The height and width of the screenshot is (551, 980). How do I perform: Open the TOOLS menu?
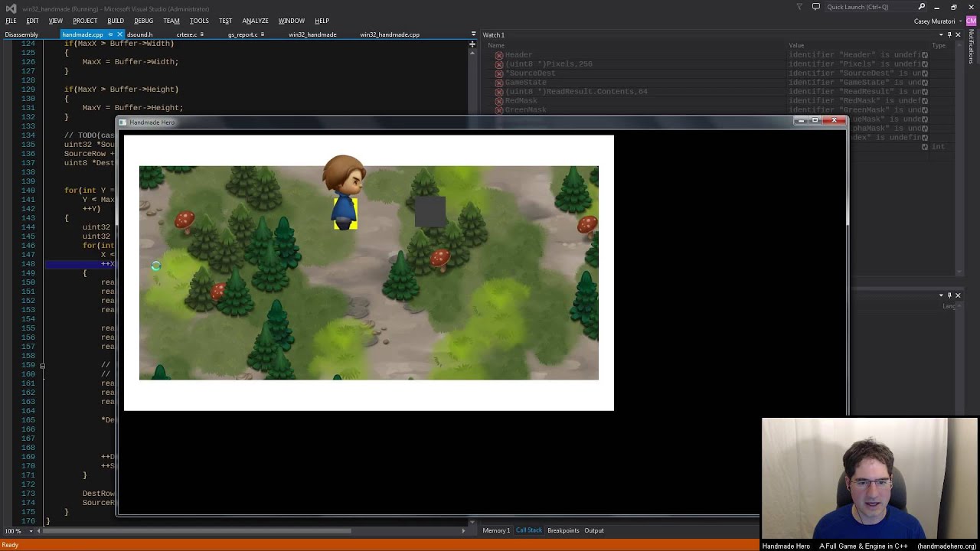pyautogui.click(x=199, y=21)
